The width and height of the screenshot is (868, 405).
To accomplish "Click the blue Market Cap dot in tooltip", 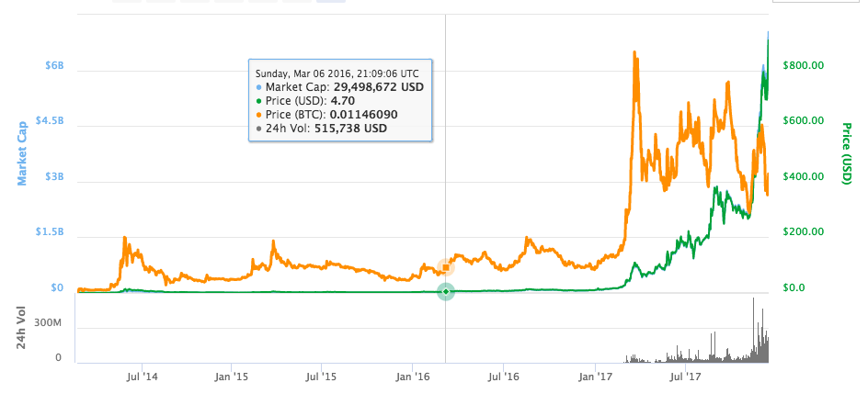I will [258, 87].
